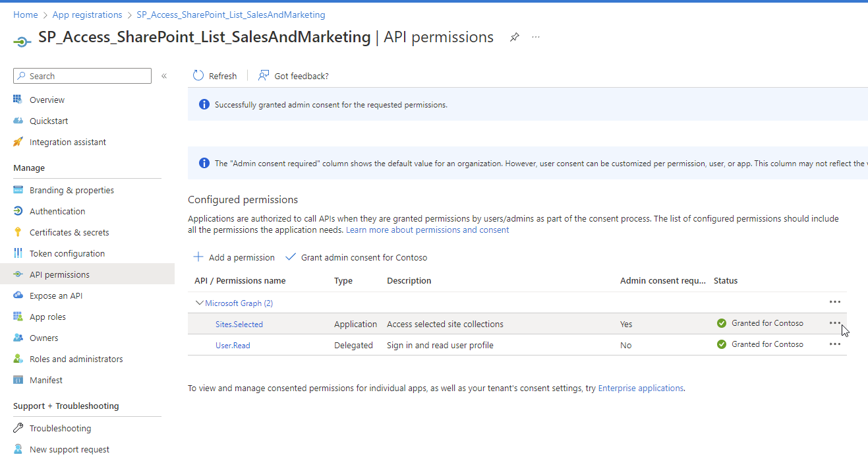
Task: Select the Troubleshooting option
Action: (x=60, y=427)
